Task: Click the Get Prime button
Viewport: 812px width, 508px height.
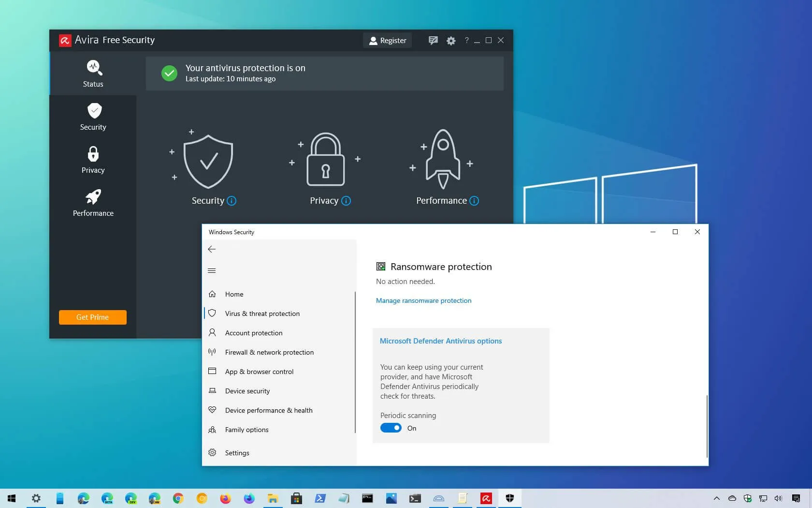Action: pyautogui.click(x=92, y=317)
